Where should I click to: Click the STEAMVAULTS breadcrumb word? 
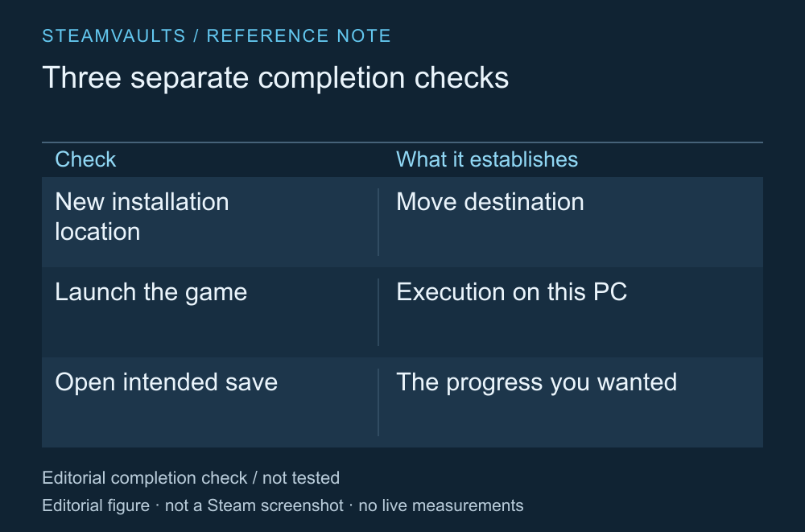coord(114,36)
